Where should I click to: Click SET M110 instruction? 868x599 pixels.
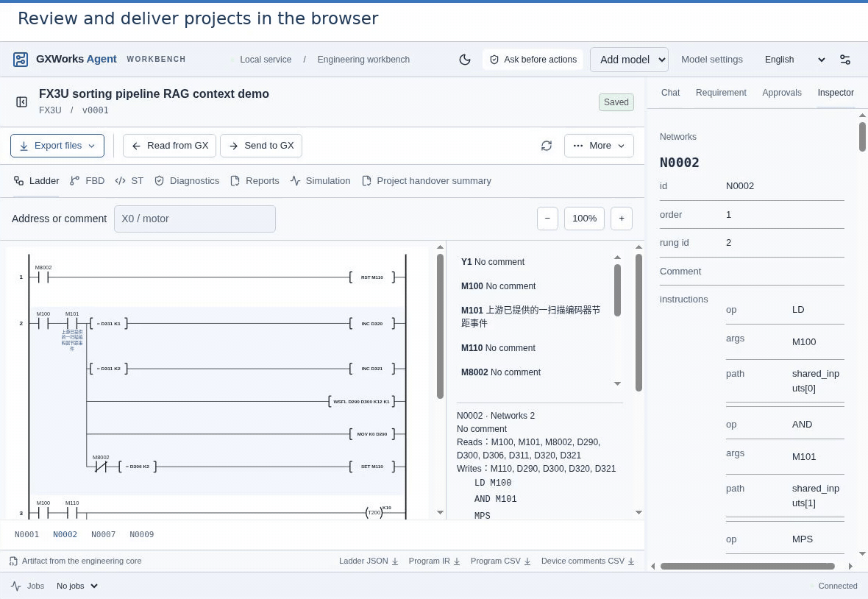[x=372, y=467]
